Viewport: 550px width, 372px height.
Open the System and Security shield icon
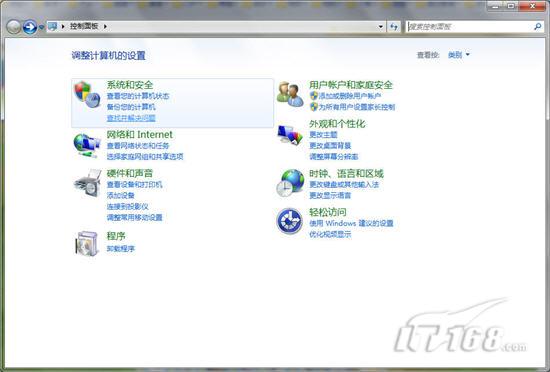[x=87, y=94]
